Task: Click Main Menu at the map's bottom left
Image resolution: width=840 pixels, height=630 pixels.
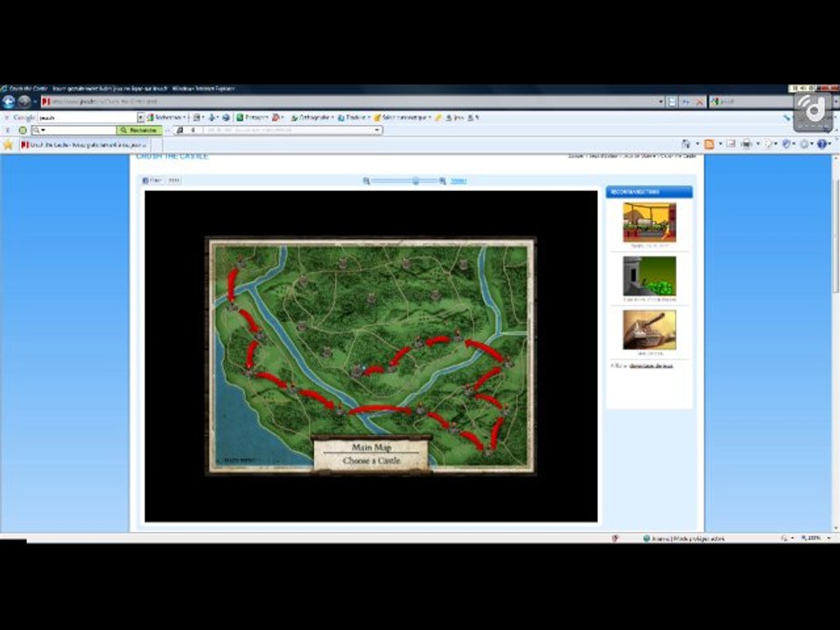Action: click(x=239, y=459)
